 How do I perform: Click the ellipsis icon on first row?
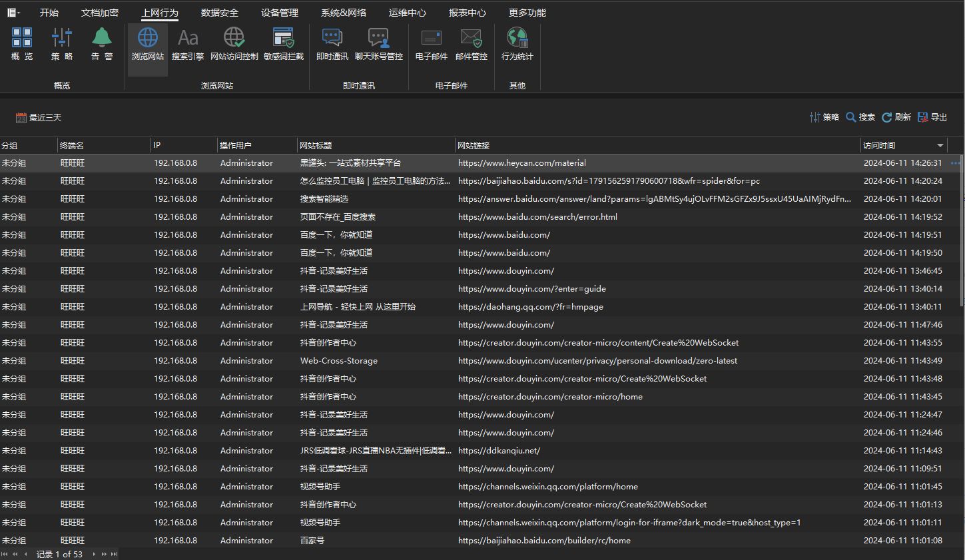pyautogui.click(x=956, y=163)
